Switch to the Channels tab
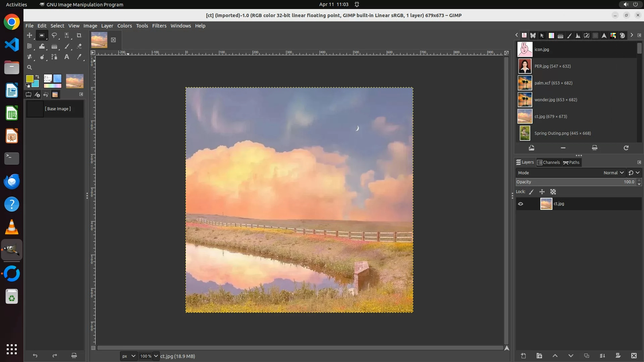Image resolution: width=644 pixels, height=362 pixels. [548, 163]
